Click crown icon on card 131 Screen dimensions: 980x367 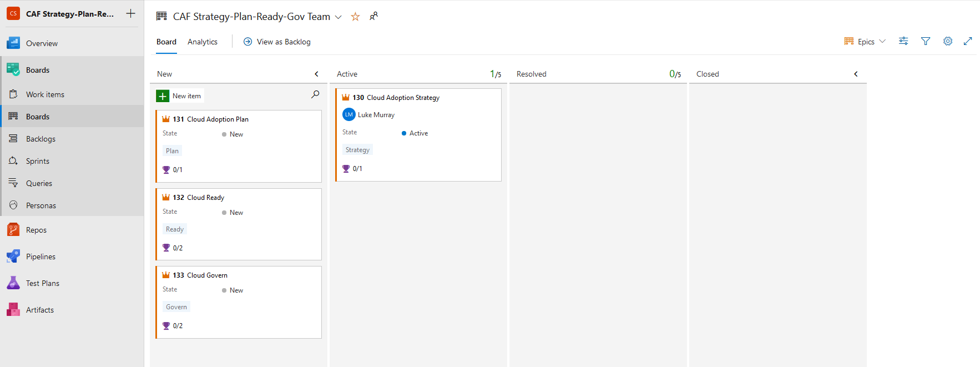pyautogui.click(x=166, y=119)
